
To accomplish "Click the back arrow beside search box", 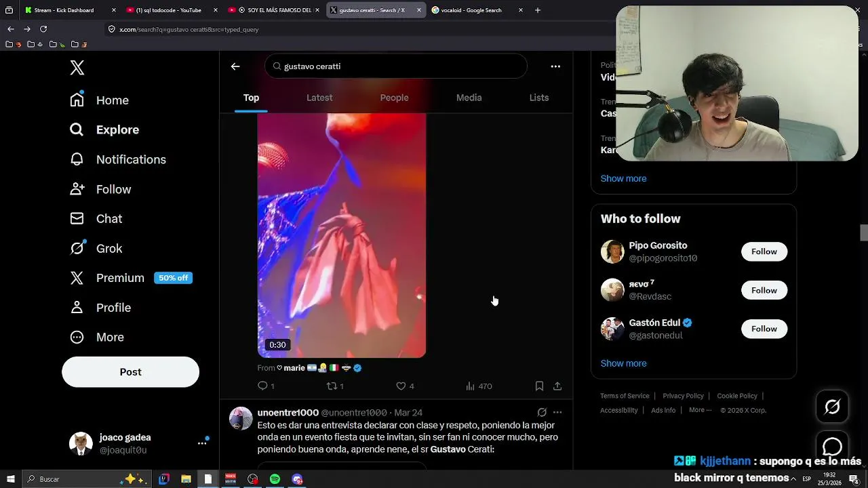I will coord(235,66).
